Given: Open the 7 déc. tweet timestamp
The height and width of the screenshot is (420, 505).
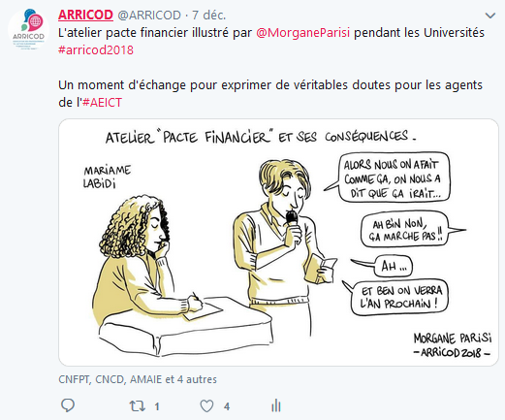Looking at the screenshot, I should [208, 16].
